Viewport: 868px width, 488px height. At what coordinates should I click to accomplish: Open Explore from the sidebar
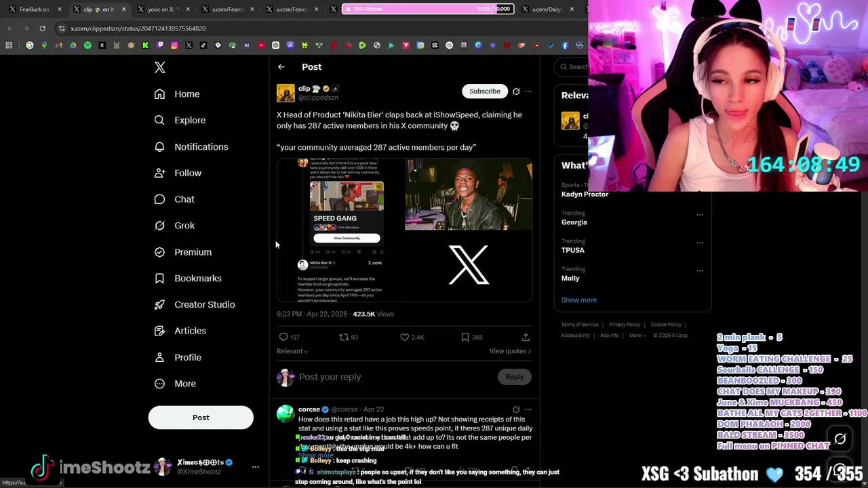(x=180, y=120)
